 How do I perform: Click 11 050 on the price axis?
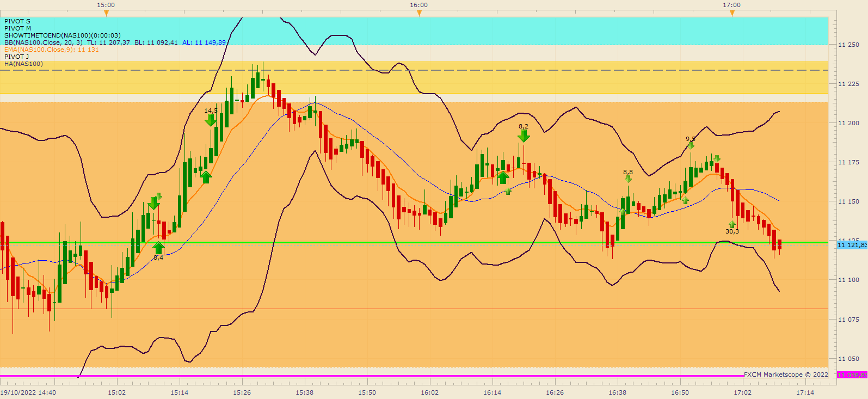pyautogui.click(x=849, y=359)
